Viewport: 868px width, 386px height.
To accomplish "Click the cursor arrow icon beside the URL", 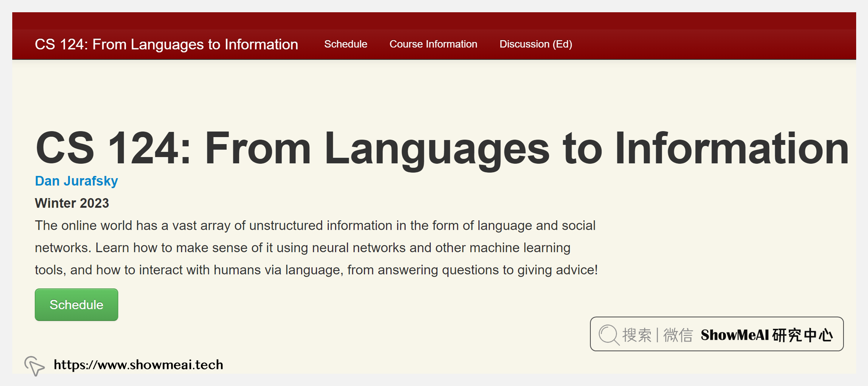I will (34, 366).
